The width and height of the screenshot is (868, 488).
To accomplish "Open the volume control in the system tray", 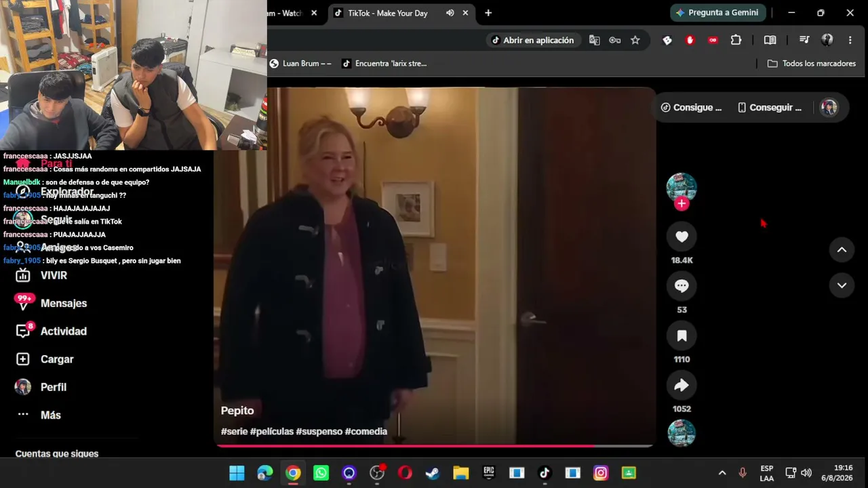I will tap(806, 473).
